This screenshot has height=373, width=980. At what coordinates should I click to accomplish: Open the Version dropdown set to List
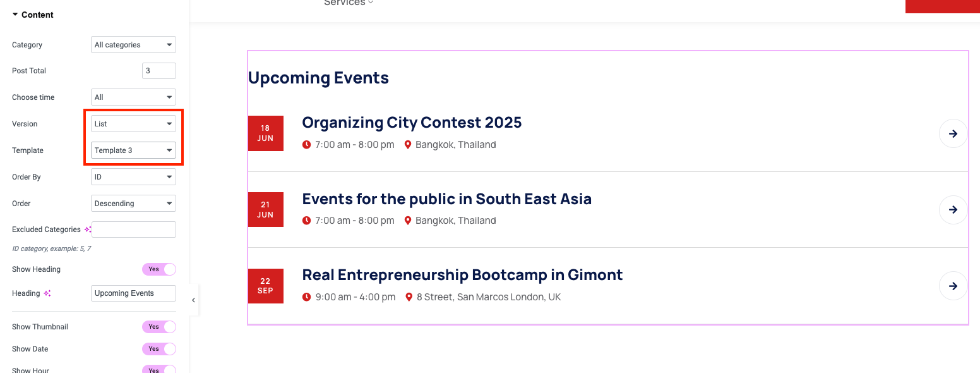click(133, 124)
